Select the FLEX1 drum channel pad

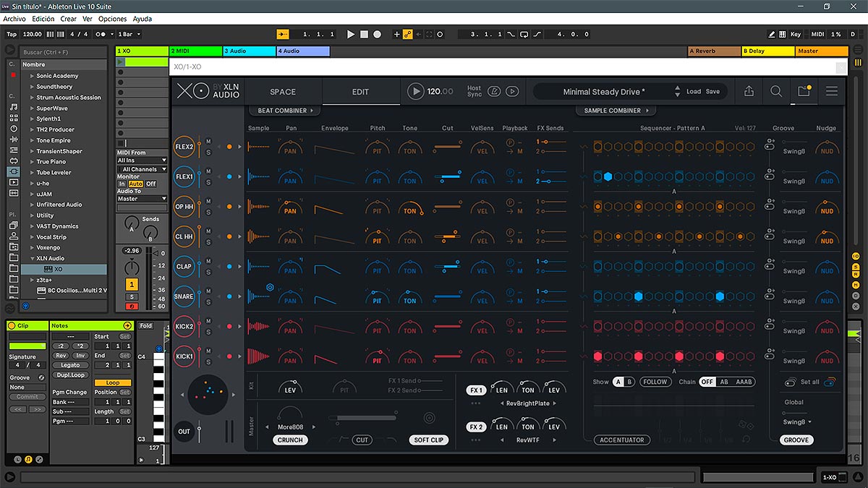point(184,176)
